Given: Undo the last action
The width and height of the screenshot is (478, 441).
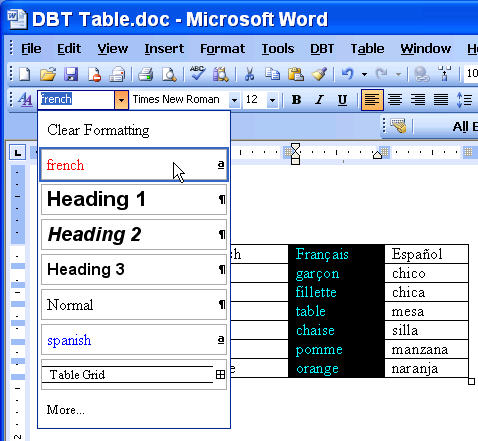Looking at the screenshot, I should (x=347, y=74).
